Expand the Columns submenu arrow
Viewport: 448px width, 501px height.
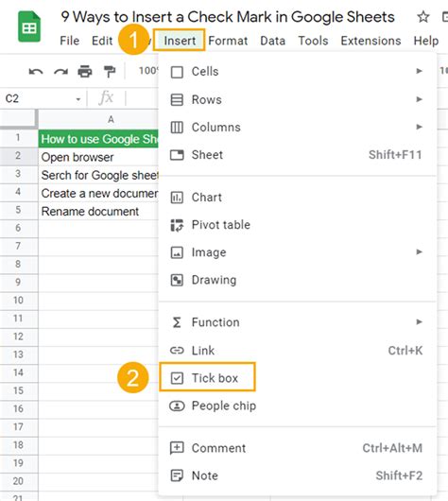pos(420,127)
